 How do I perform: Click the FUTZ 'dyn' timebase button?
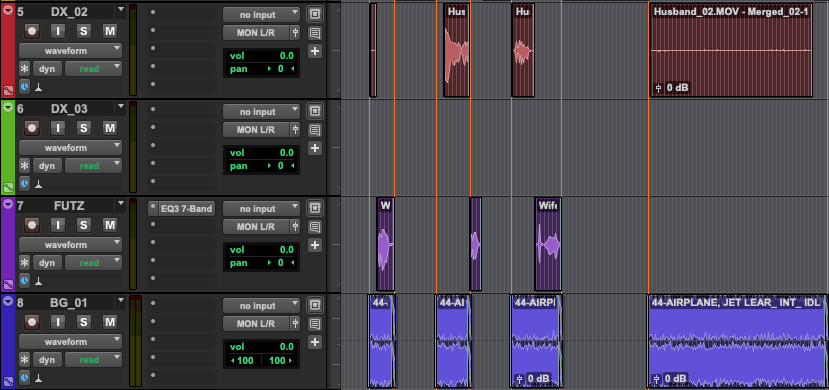pyautogui.click(x=47, y=263)
